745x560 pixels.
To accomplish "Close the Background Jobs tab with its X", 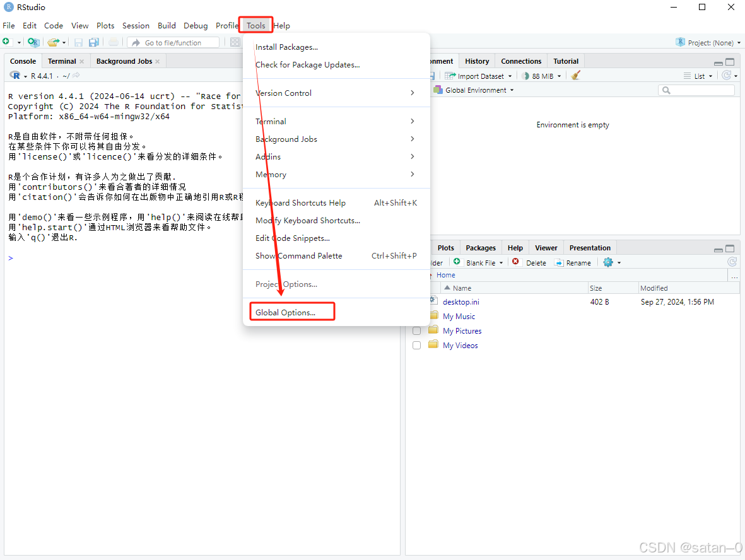I will [x=157, y=61].
